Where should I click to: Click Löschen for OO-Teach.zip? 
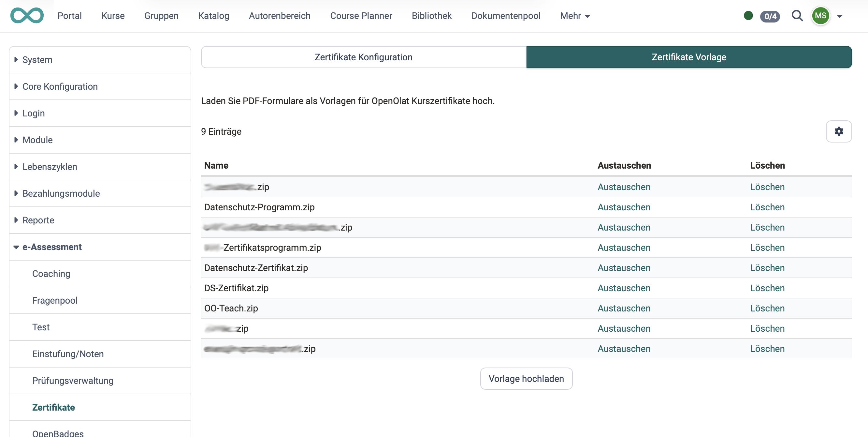coord(768,308)
